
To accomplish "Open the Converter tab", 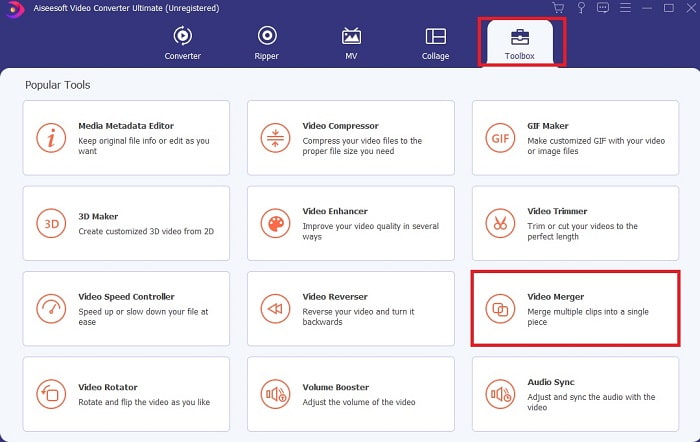I will tap(183, 43).
